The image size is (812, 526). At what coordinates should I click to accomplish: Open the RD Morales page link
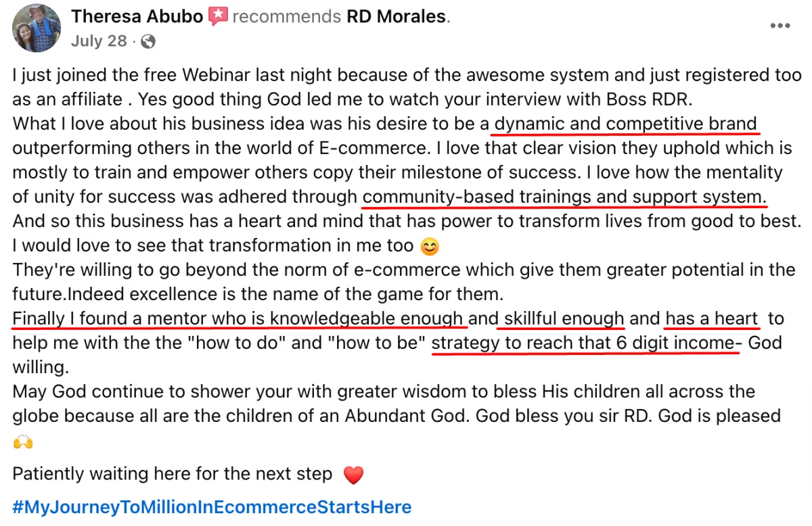click(x=396, y=17)
